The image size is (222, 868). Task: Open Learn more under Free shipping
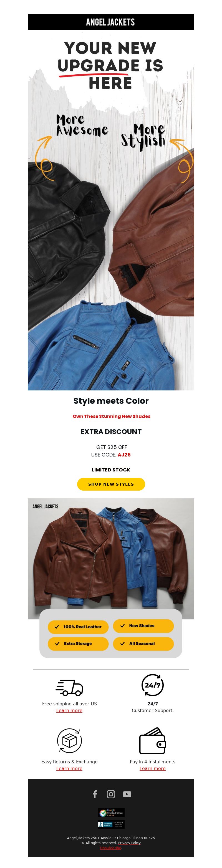coord(69,710)
